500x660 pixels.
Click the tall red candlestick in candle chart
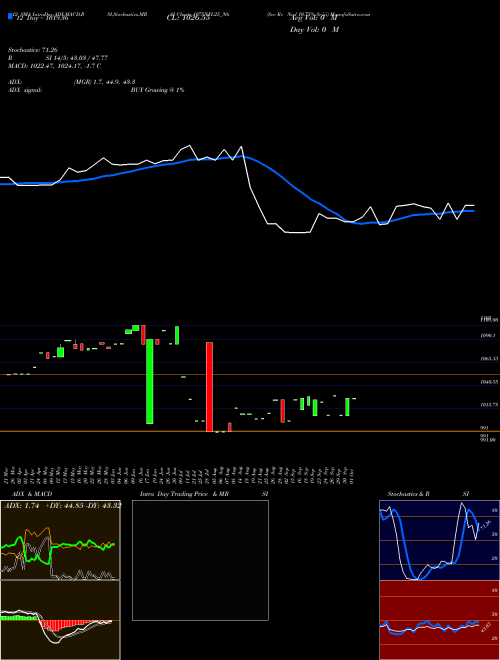pos(209,387)
